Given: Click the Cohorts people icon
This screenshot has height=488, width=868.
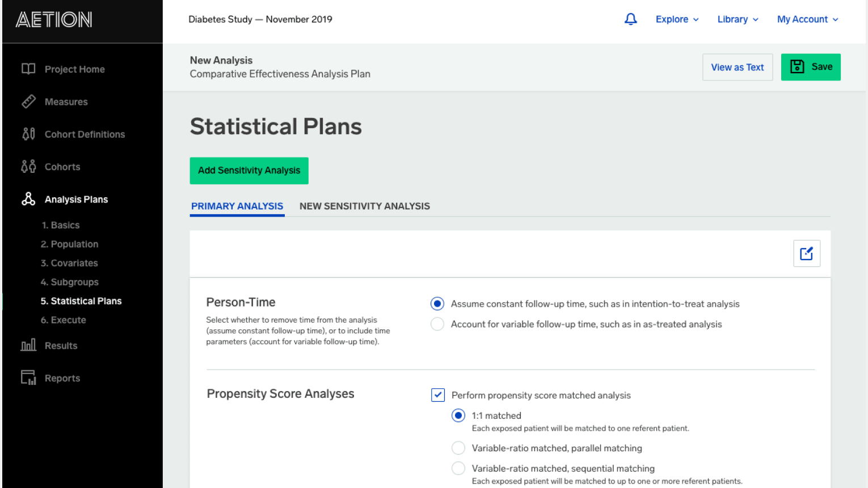Looking at the screenshot, I should click(28, 167).
